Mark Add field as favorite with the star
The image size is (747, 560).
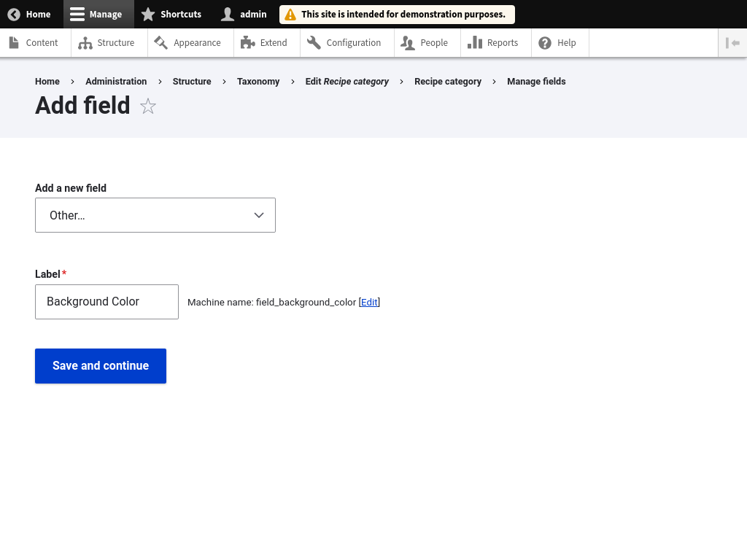(147, 106)
